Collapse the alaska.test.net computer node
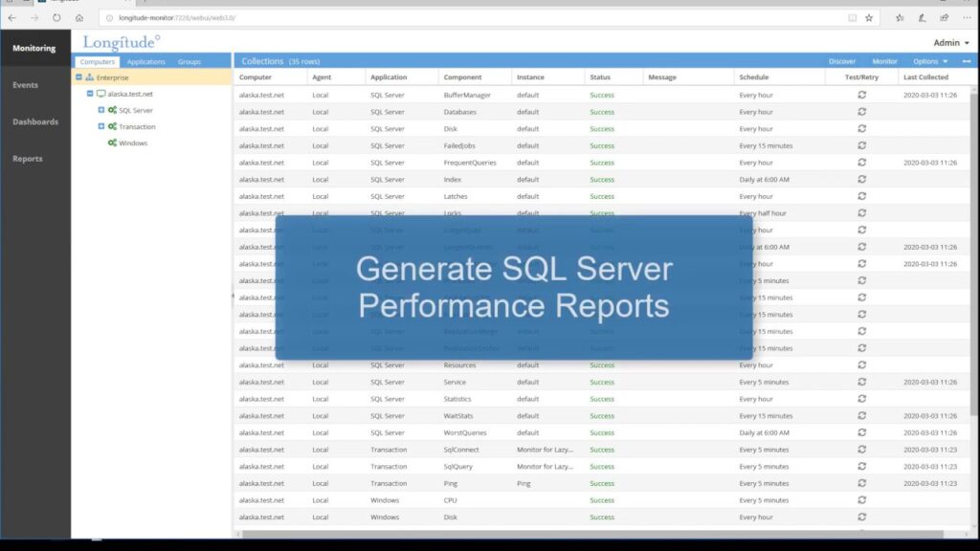The image size is (980, 551). tap(90, 94)
